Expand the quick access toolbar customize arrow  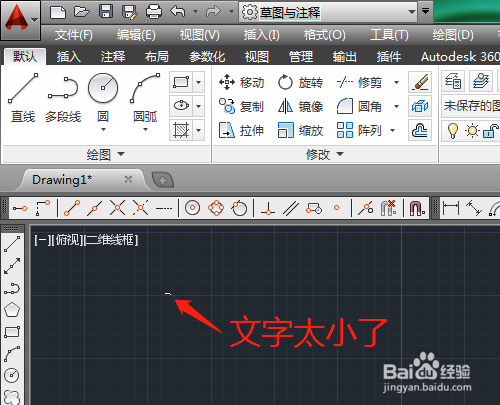[x=425, y=11]
